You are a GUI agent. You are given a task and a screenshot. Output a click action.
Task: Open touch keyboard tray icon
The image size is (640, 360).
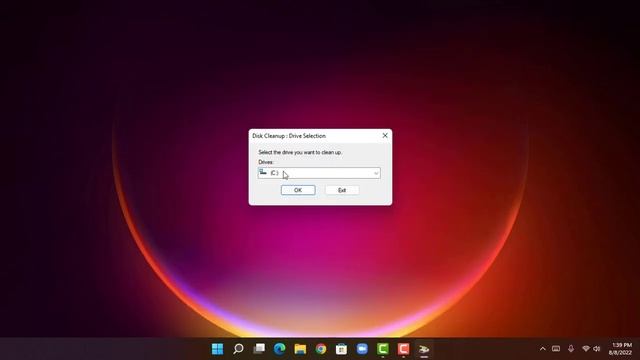(x=556, y=349)
